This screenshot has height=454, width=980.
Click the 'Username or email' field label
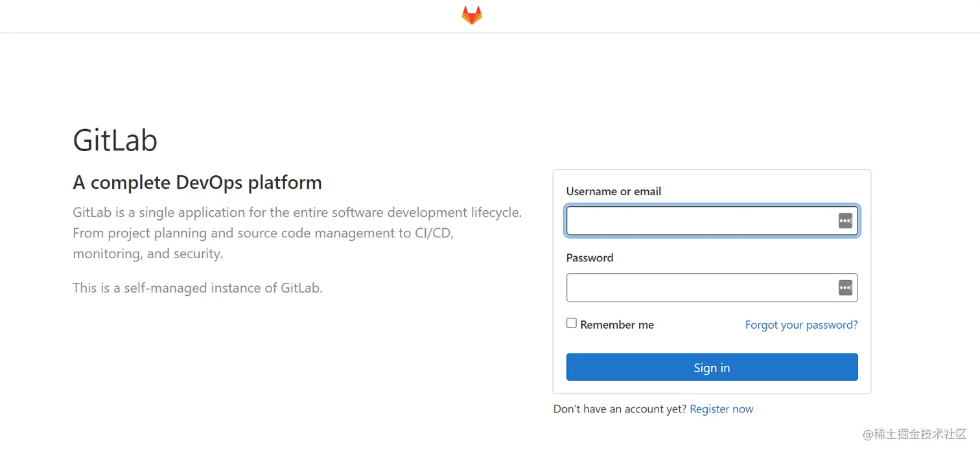point(613,191)
